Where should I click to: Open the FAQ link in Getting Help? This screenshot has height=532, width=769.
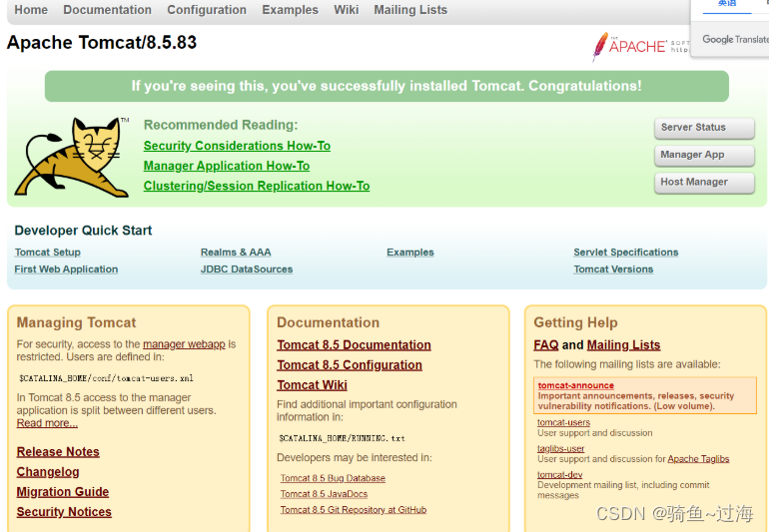pyautogui.click(x=546, y=345)
